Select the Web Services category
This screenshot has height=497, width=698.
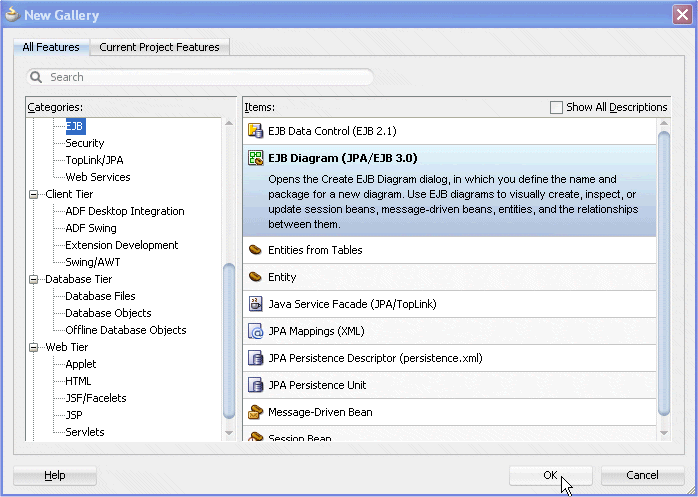(98, 177)
